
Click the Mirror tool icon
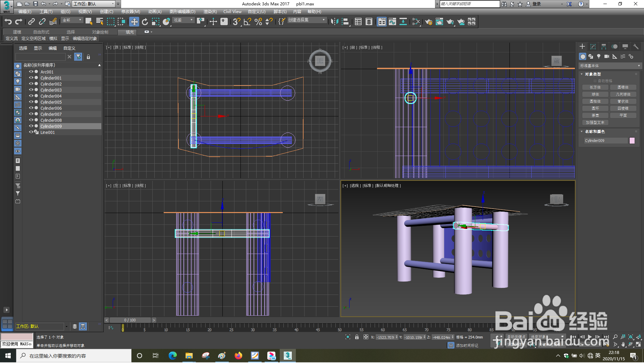[x=334, y=22]
